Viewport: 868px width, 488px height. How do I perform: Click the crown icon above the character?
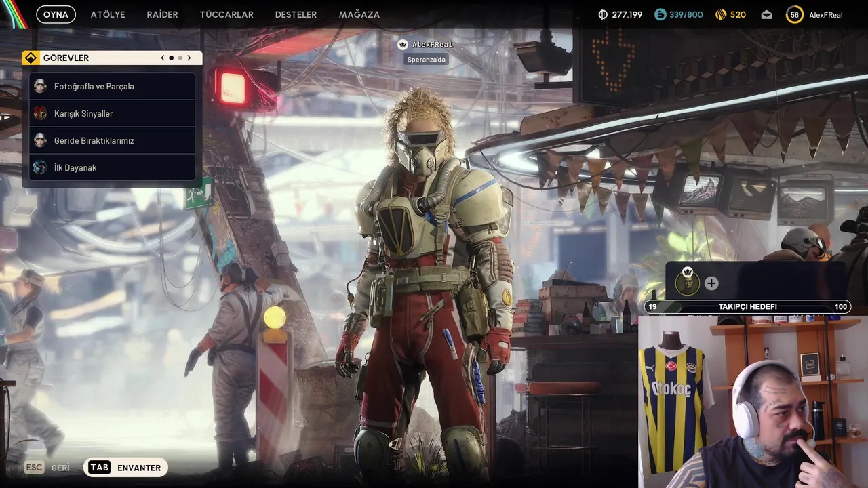[x=403, y=44]
